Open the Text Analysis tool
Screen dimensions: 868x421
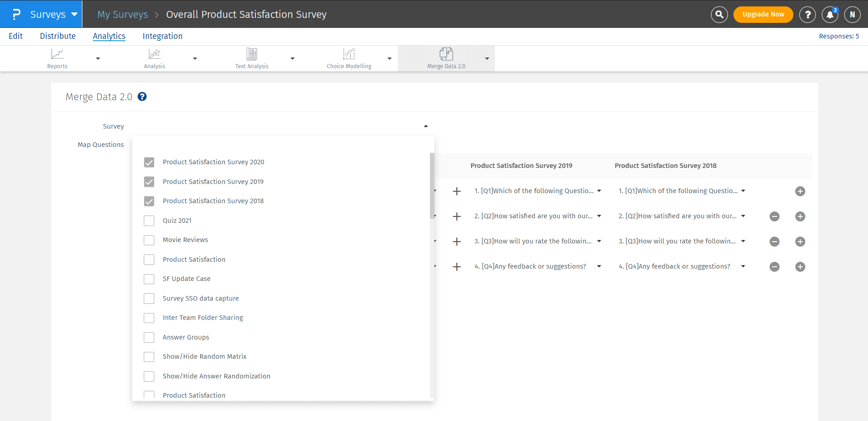[251, 58]
